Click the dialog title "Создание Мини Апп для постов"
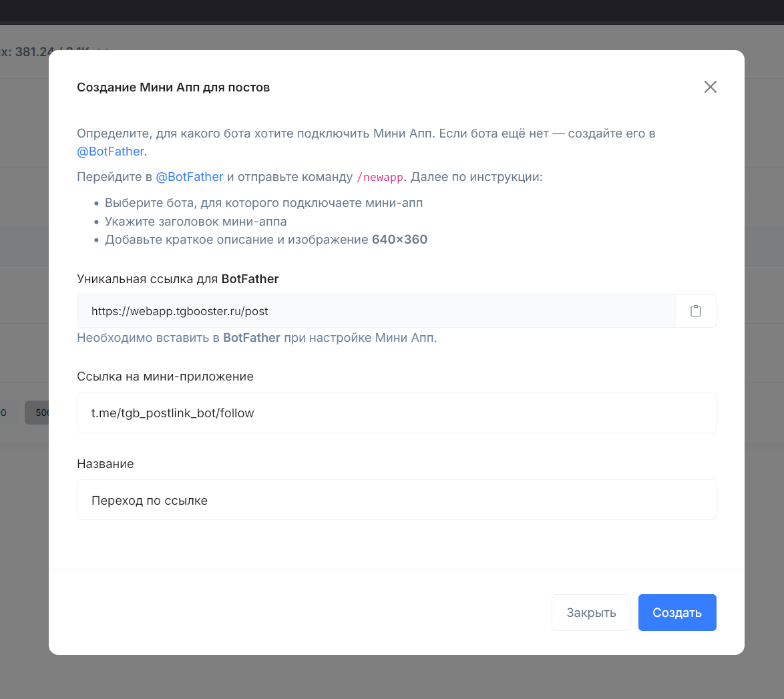 [174, 87]
